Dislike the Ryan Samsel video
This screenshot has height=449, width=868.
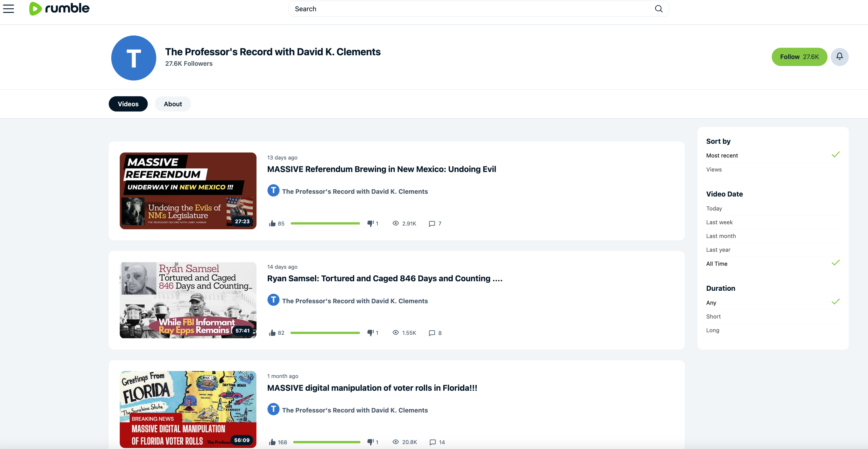point(370,333)
